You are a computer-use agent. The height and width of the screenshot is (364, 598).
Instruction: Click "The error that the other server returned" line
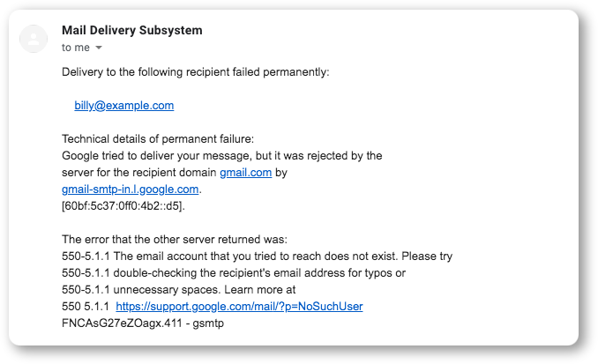175,240
